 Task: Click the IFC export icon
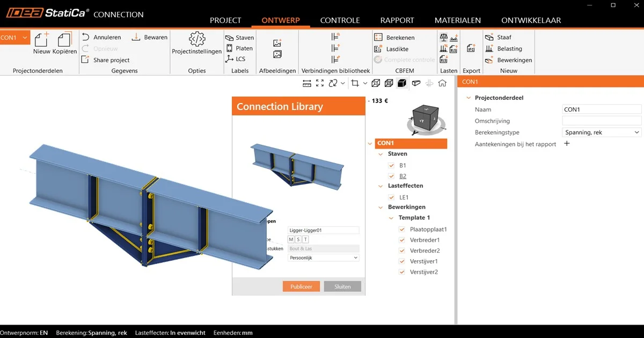pyautogui.click(x=471, y=48)
